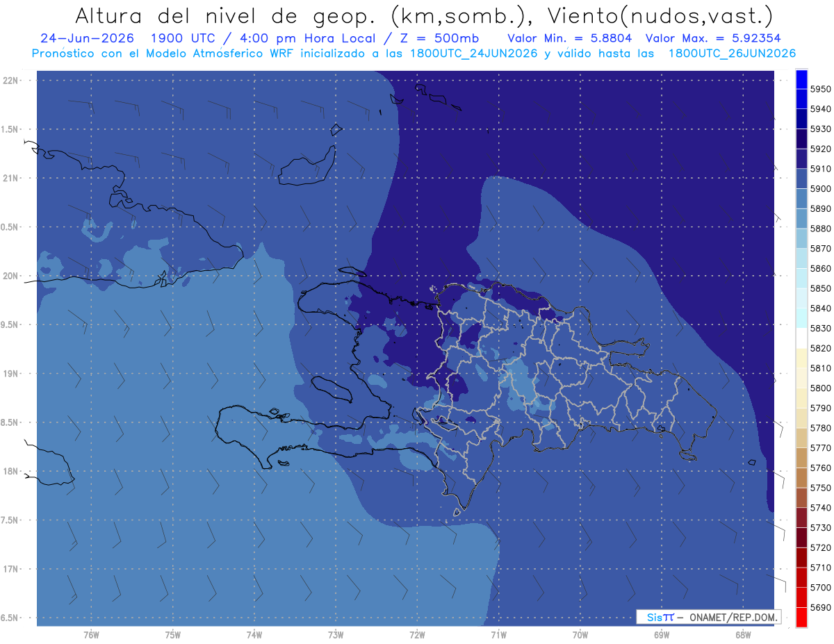Click the bright blue swatch above 5950
Image resolution: width=834 pixels, height=644 pixels.
click(801, 79)
